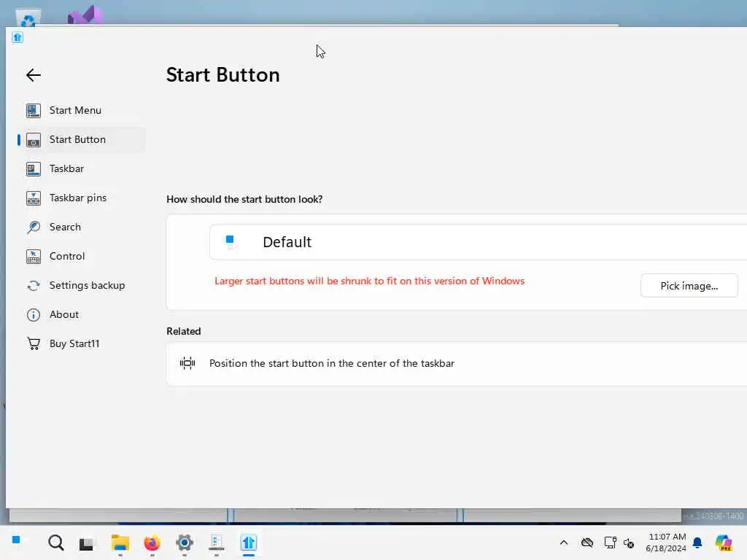Image resolution: width=747 pixels, height=560 pixels.
Task: Open the Taskbar pins page
Action: [81, 198]
